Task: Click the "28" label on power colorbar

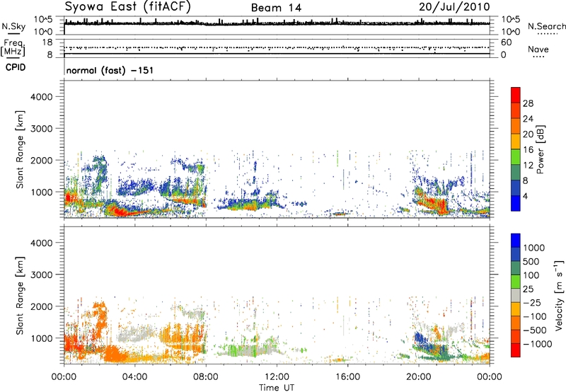Action: pos(528,103)
